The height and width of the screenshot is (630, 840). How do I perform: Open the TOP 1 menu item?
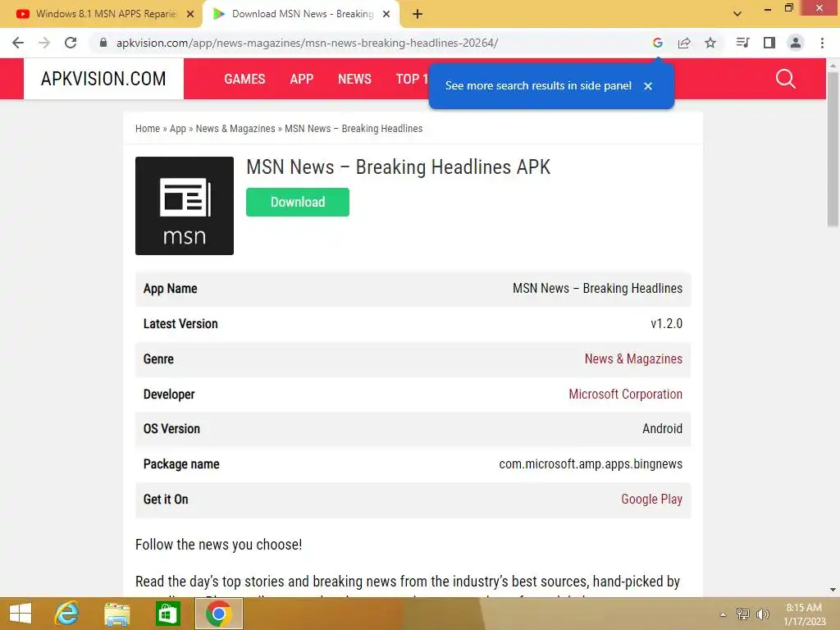coord(412,80)
